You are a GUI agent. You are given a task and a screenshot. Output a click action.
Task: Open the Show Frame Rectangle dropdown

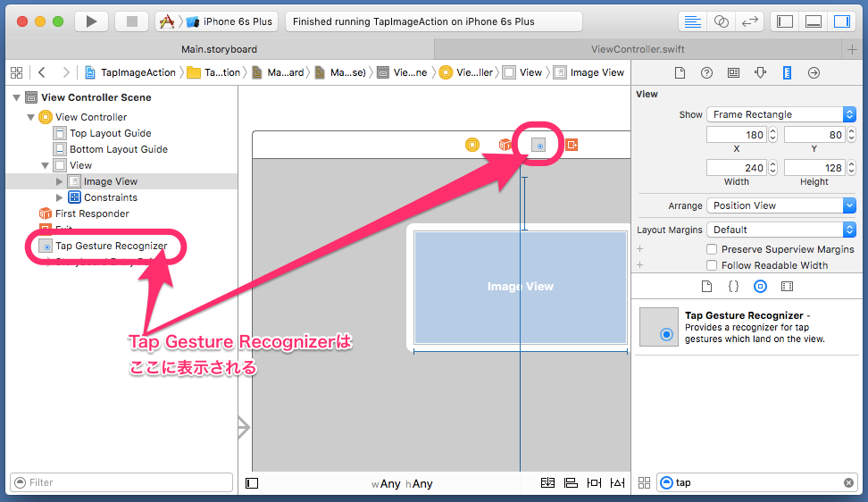[x=781, y=114]
